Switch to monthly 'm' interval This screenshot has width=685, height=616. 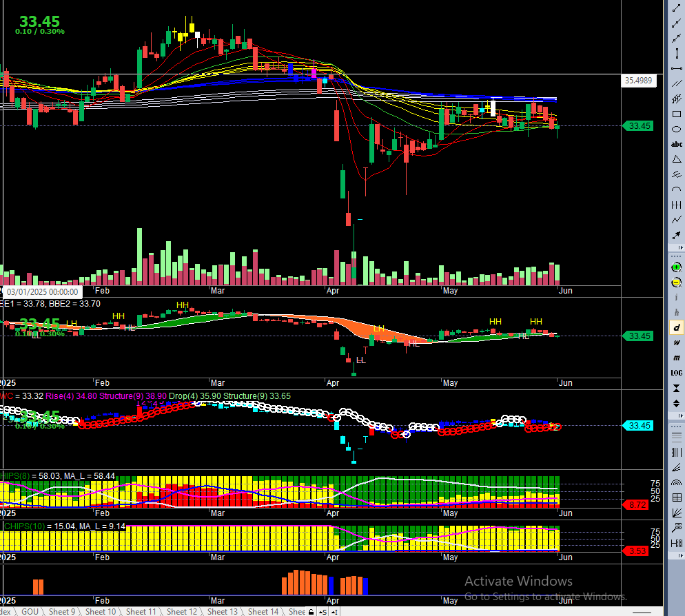(676, 358)
